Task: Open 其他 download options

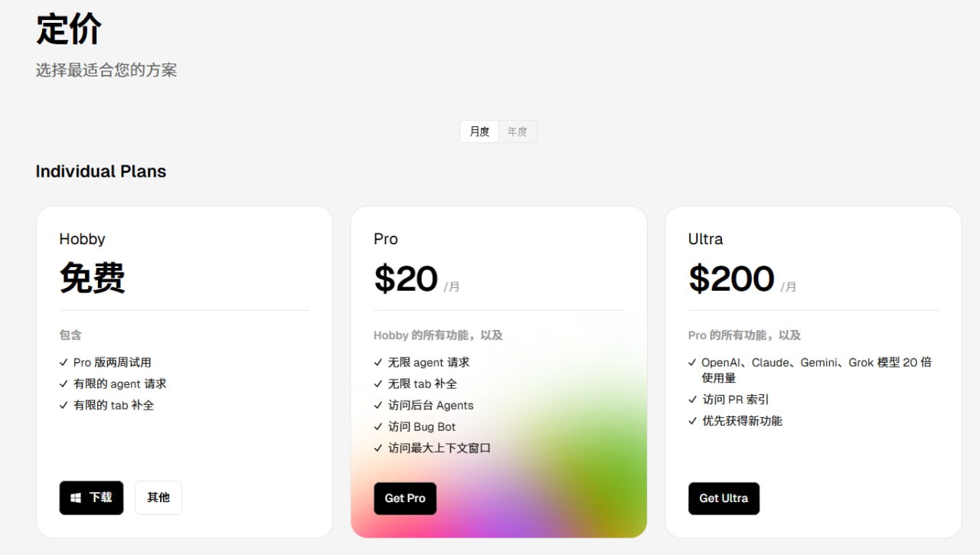Action: click(x=158, y=498)
